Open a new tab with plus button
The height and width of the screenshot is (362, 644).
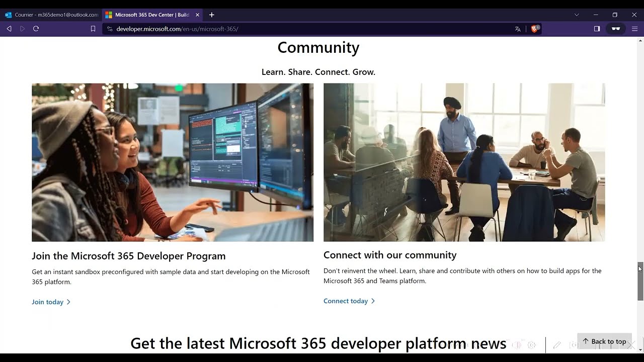212,15
